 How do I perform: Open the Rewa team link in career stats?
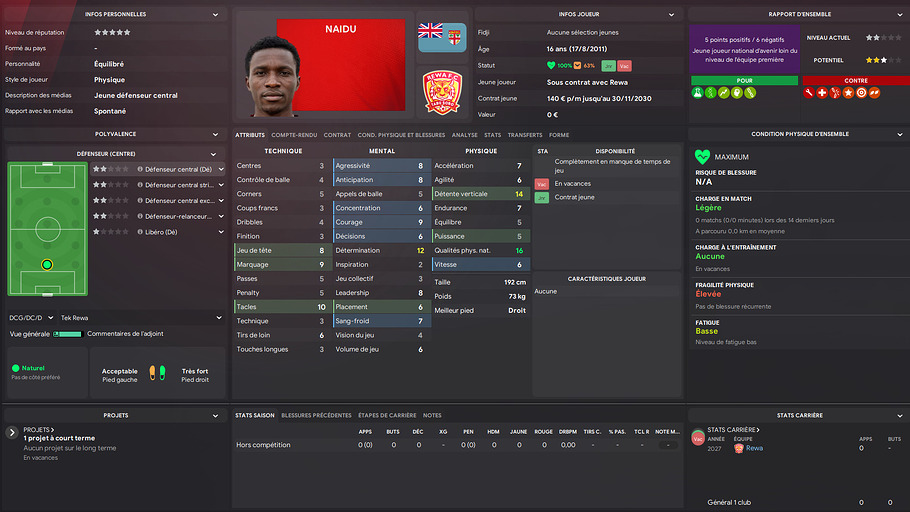click(x=754, y=448)
